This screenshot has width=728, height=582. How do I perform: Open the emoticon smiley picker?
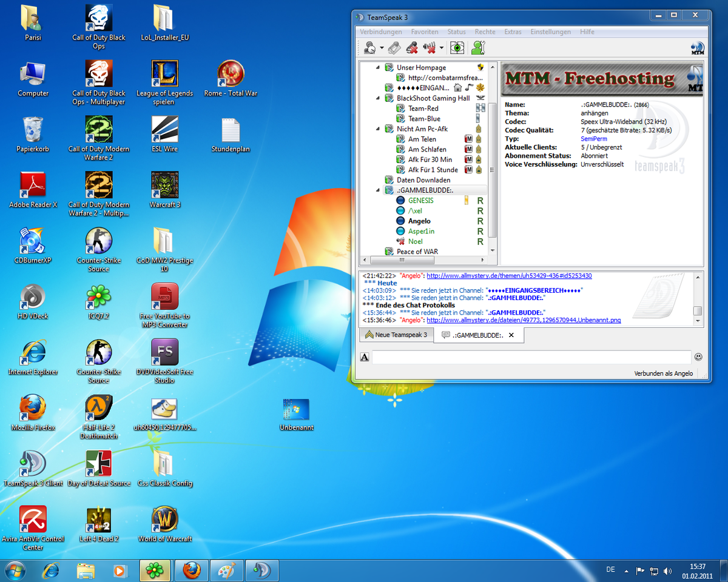[698, 357]
